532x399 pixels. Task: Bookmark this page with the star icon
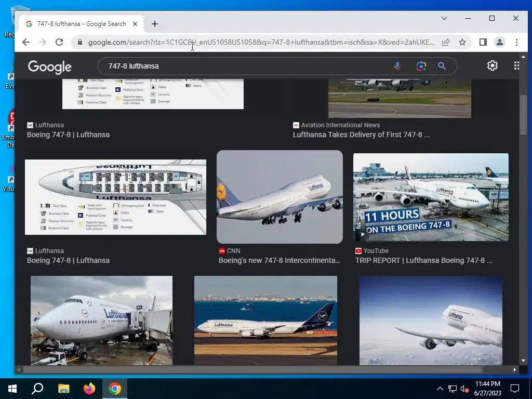point(462,42)
